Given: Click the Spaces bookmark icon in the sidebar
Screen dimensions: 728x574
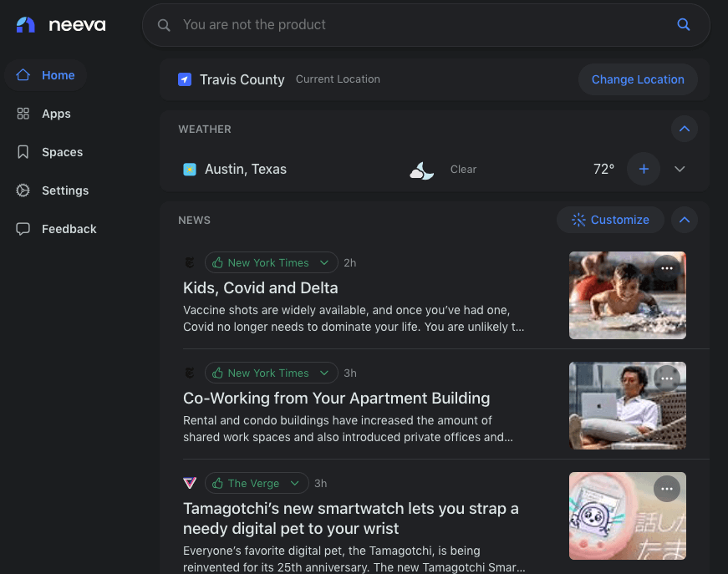Looking at the screenshot, I should 23,152.
